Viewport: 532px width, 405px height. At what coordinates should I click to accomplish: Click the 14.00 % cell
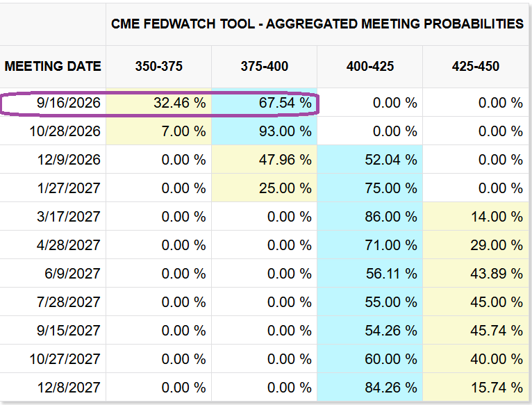point(476,216)
